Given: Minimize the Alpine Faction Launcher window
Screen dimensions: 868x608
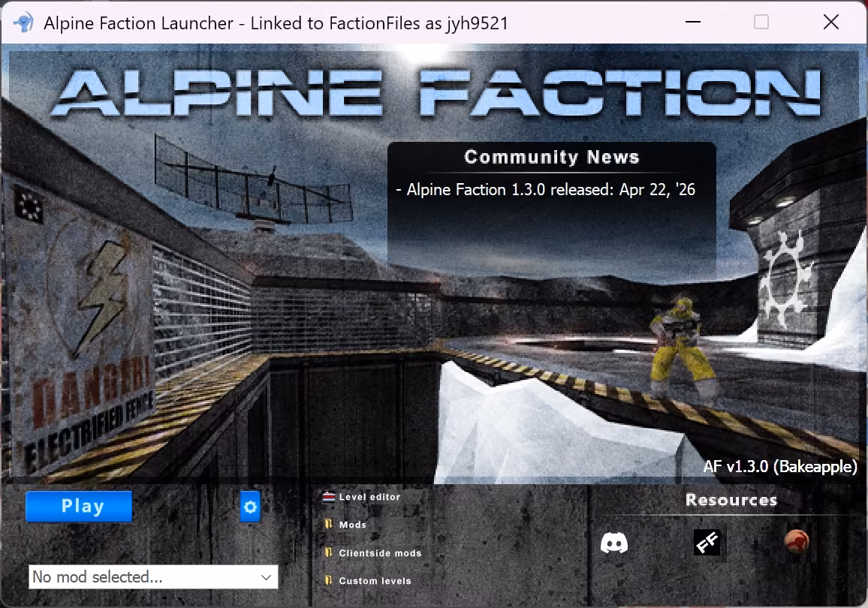Looking at the screenshot, I should pyautogui.click(x=693, y=22).
